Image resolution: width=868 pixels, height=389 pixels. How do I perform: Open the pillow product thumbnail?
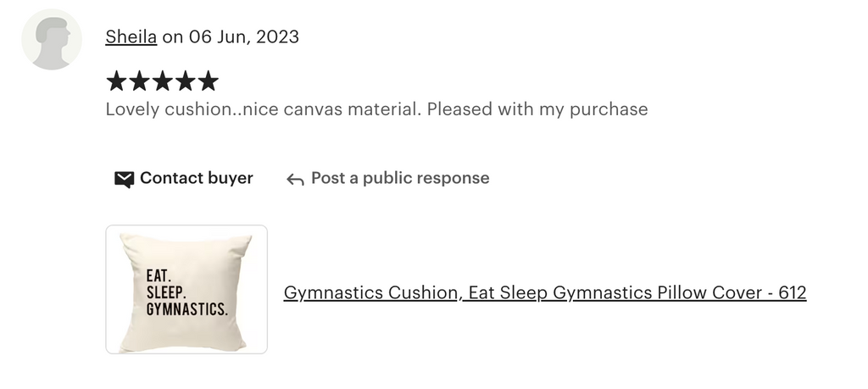tap(186, 289)
